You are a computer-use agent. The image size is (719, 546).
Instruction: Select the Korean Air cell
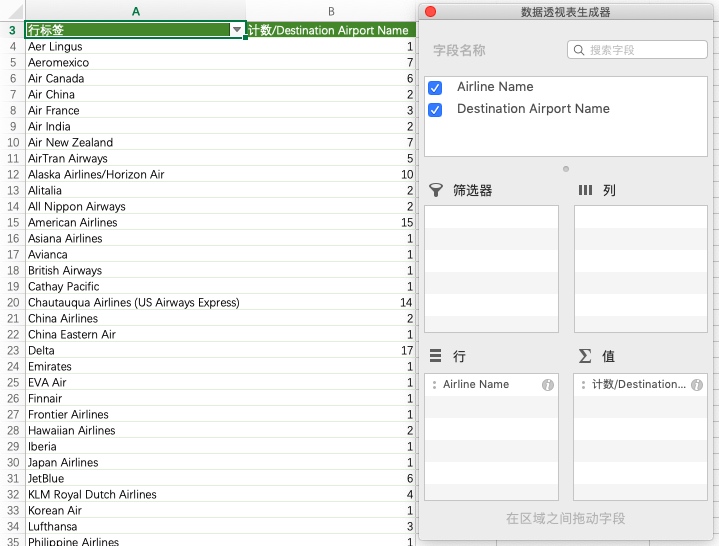(136, 511)
